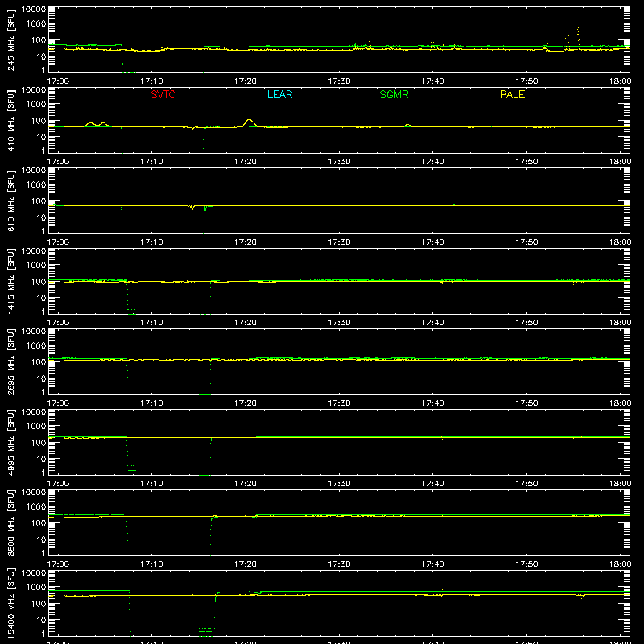
Task: Click the yellow dip near 17:14 at 610 MHz
Action: coord(192,208)
